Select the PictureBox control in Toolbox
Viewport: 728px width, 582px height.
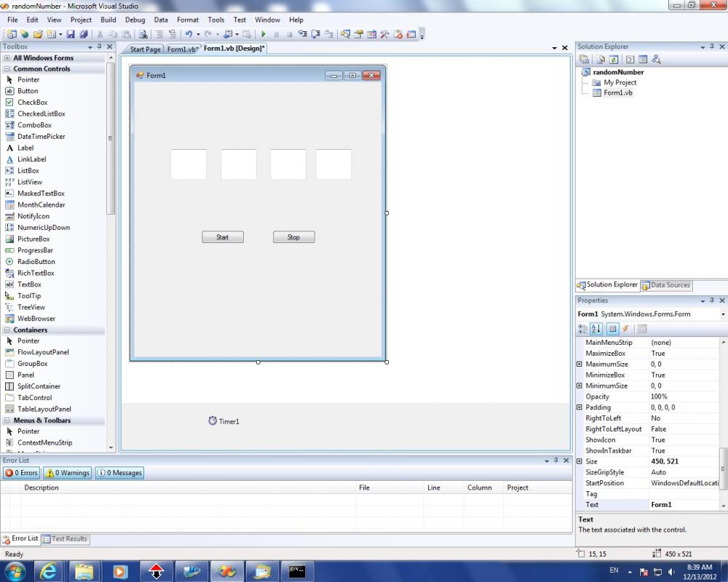tap(33, 239)
